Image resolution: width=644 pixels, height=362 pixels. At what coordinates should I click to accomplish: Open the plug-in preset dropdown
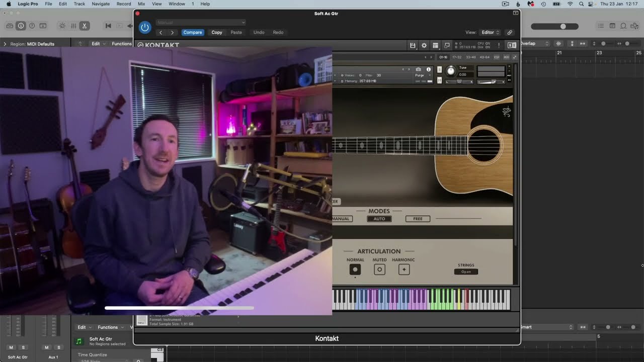tap(201, 23)
